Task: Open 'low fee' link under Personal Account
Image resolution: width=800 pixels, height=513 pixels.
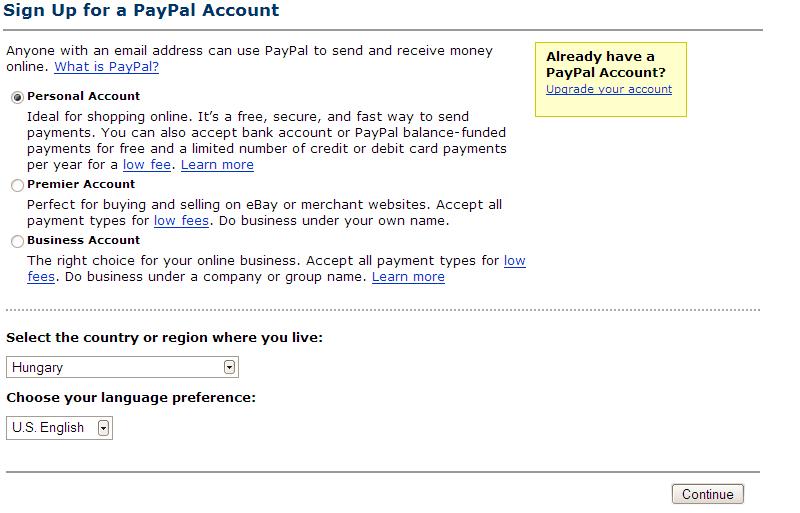Action: pyautogui.click(x=147, y=165)
